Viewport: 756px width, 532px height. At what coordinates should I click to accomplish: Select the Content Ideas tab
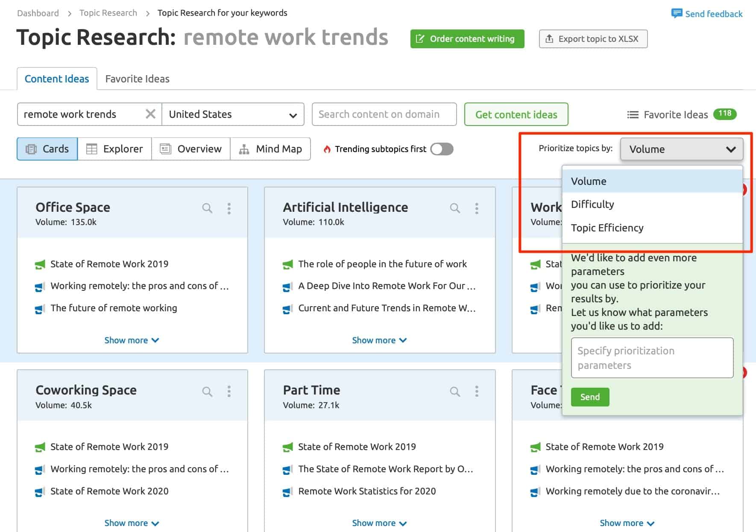pyautogui.click(x=57, y=78)
